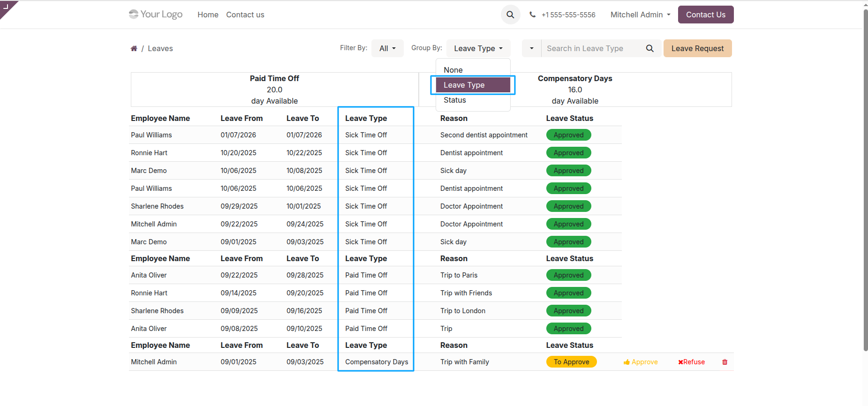The image size is (868, 406).
Task: Click Anita Oliver in the 09/08/2025 row
Action: pos(149,329)
